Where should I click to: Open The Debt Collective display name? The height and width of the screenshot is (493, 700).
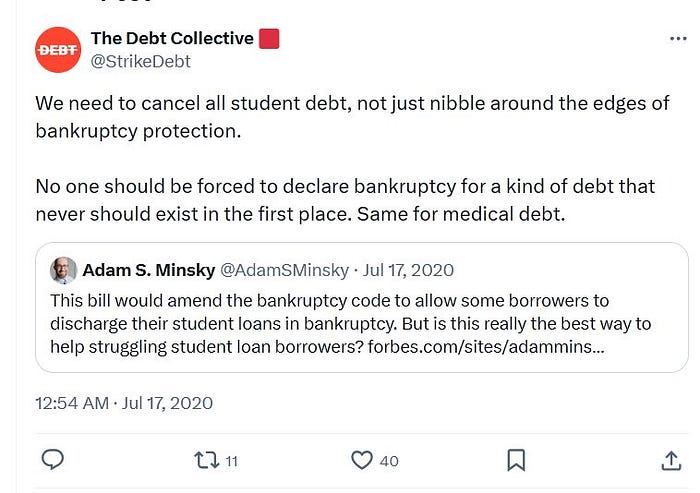point(172,38)
